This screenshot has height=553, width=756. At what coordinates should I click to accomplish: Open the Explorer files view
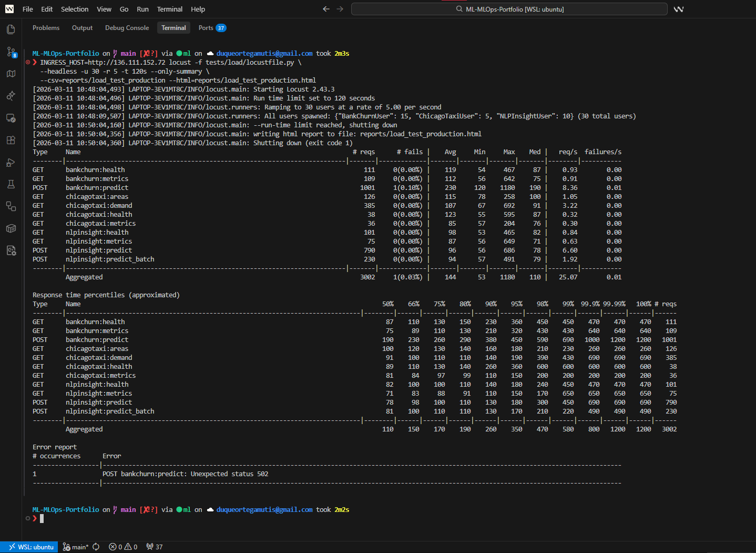coord(11,29)
